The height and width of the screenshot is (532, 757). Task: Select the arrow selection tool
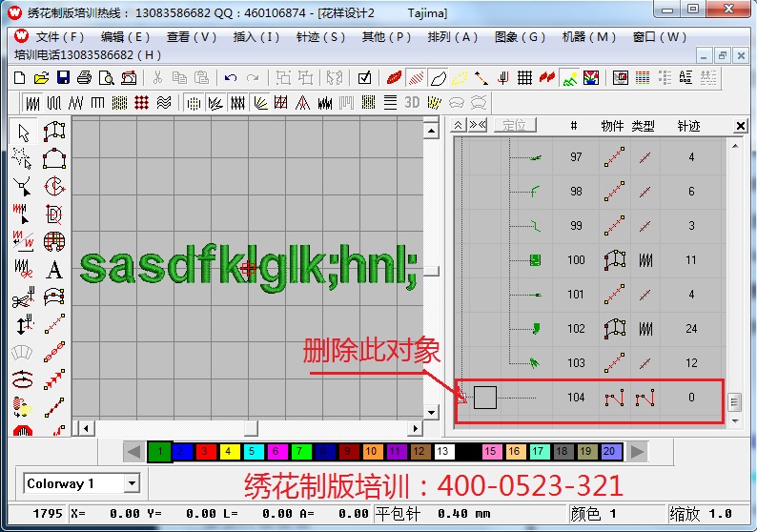coord(24,133)
